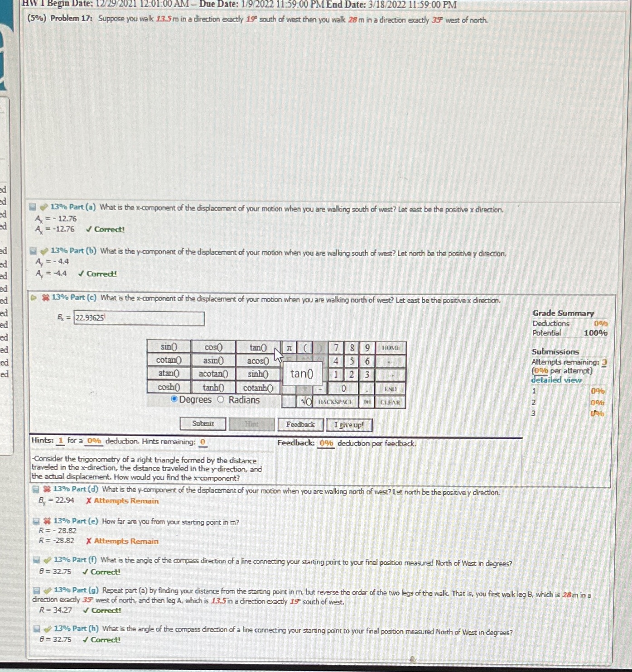Click the CLEAR key to erase the answer

pos(390,402)
